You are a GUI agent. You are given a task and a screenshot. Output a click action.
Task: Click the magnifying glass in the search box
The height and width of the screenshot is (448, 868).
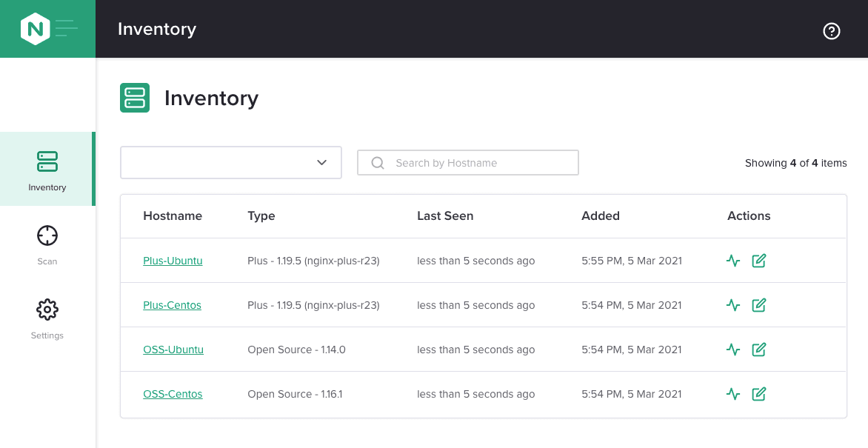(x=378, y=162)
